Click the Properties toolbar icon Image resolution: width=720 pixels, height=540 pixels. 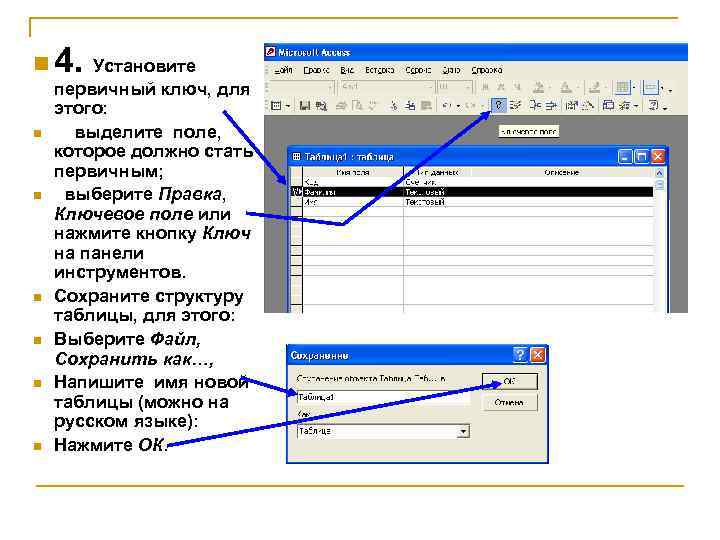(x=572, y=106)
